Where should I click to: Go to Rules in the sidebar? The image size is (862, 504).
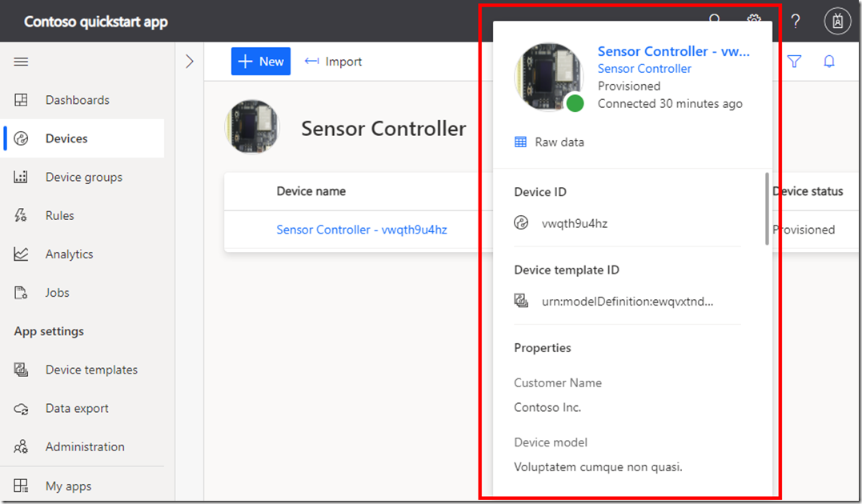[x=60, y=215]
